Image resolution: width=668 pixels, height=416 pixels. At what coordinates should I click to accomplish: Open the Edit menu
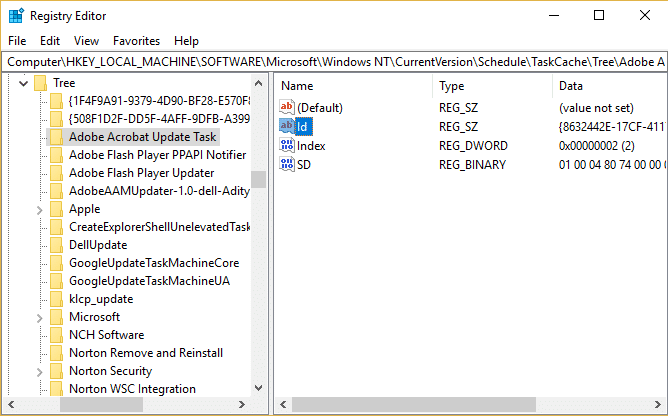point(50,41)
